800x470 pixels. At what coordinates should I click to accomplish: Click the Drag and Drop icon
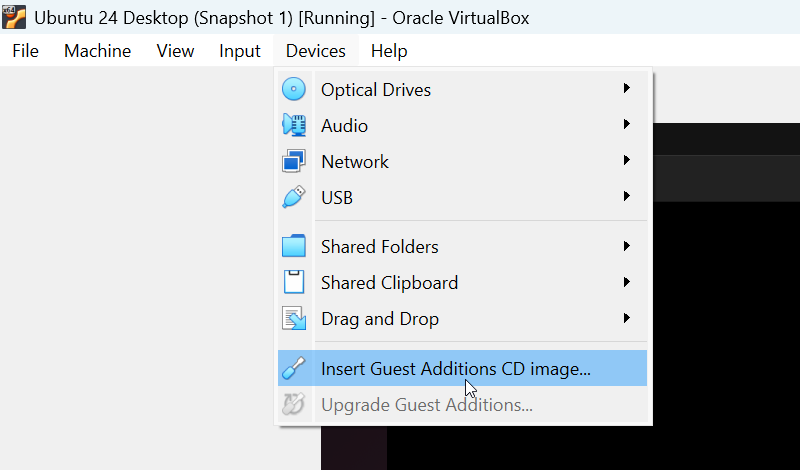tap(294, 318)
